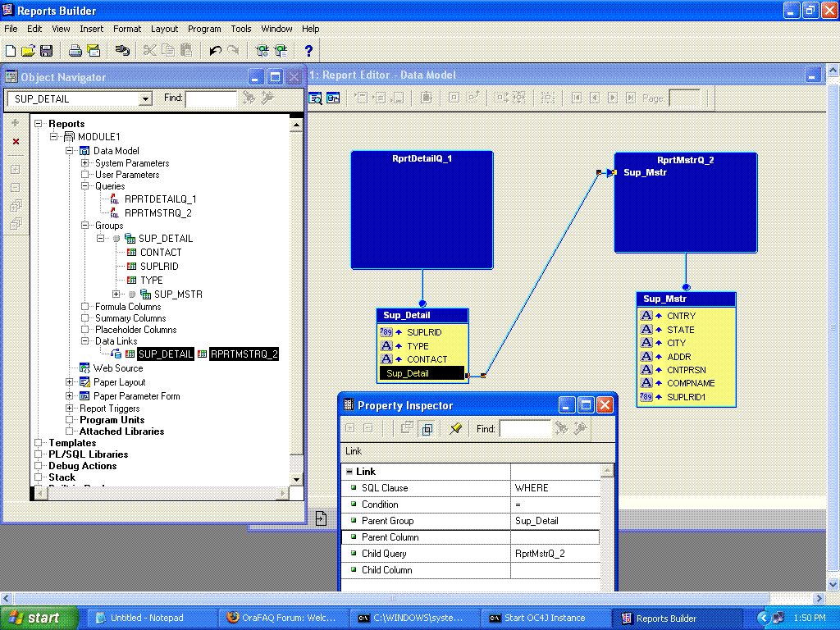The image size is (840, 630).
Task: Click the green plus Create icon in Object Navigator
Action: 16,123
